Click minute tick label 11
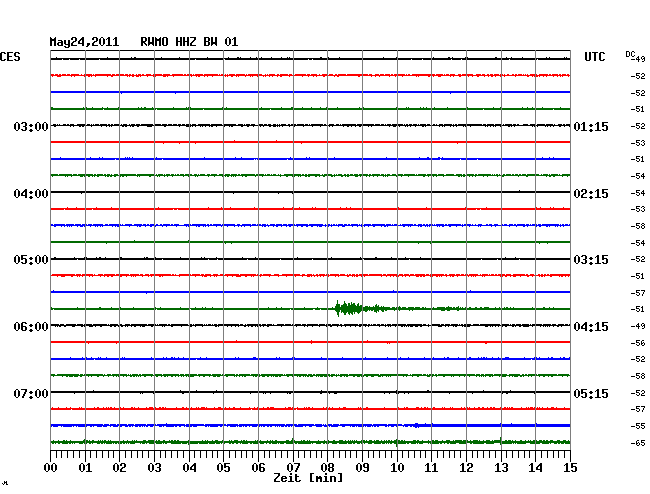The width and height of the screenshot is (650, 494). [x=431, y=467]
